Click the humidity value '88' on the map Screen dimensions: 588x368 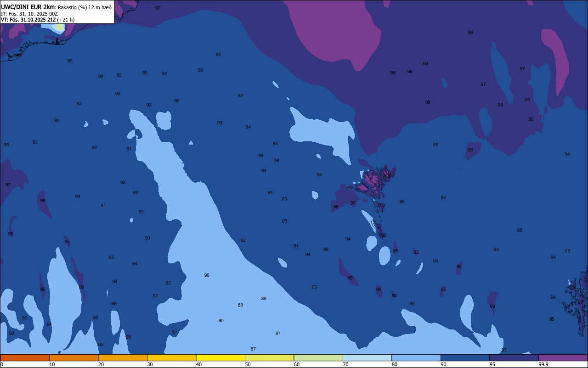click(240, 305)
